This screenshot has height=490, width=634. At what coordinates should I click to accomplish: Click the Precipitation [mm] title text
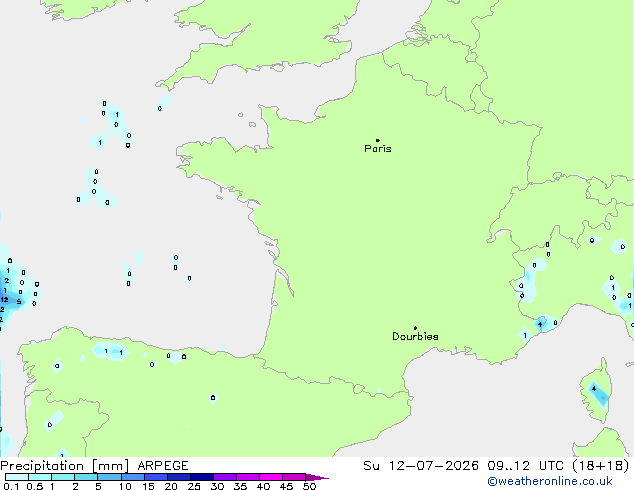point(65,466)
